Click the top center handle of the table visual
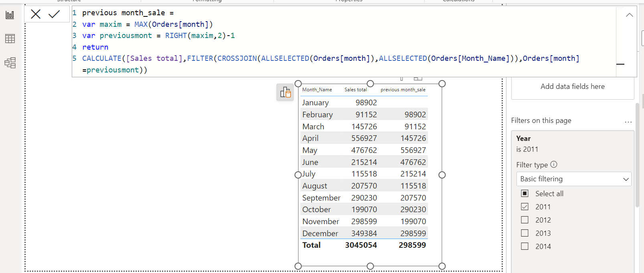Screen dimensions: 644x273 pyautogui.click(x=370, y=84)
